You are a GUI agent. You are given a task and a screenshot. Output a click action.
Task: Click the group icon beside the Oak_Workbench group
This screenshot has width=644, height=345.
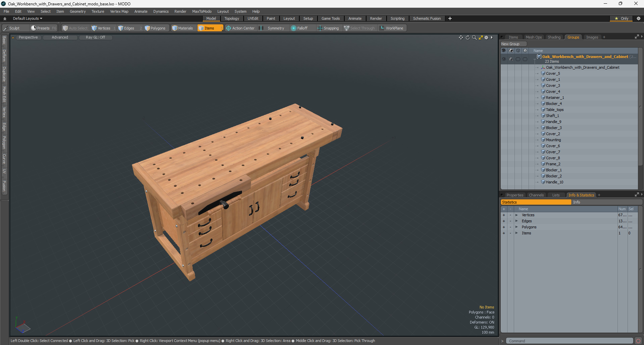click(x=539, y=57)
